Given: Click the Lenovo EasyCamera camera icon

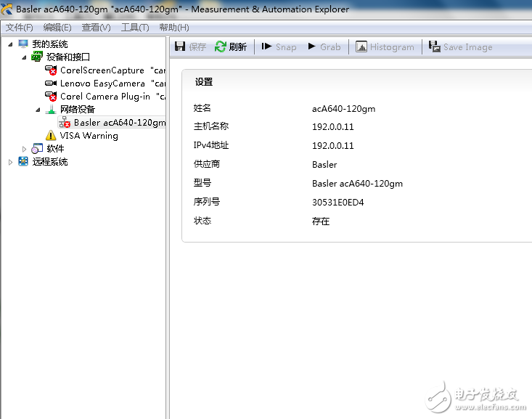Looking at the screenshot, I should coord(51,84).
